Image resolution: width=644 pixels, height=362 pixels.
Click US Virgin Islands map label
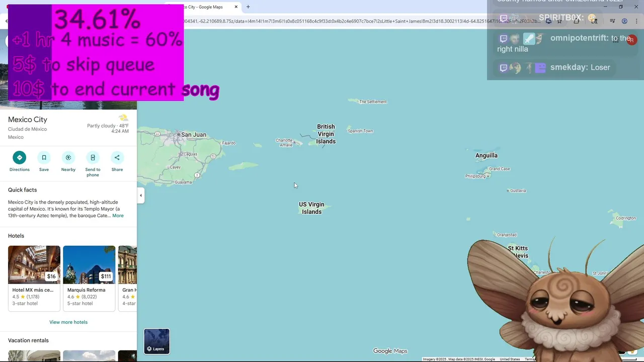tap(311, 208)
